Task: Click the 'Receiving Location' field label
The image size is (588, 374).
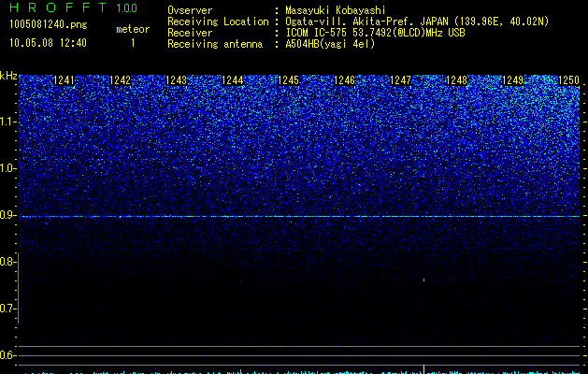Action: [x=218, y=22]
